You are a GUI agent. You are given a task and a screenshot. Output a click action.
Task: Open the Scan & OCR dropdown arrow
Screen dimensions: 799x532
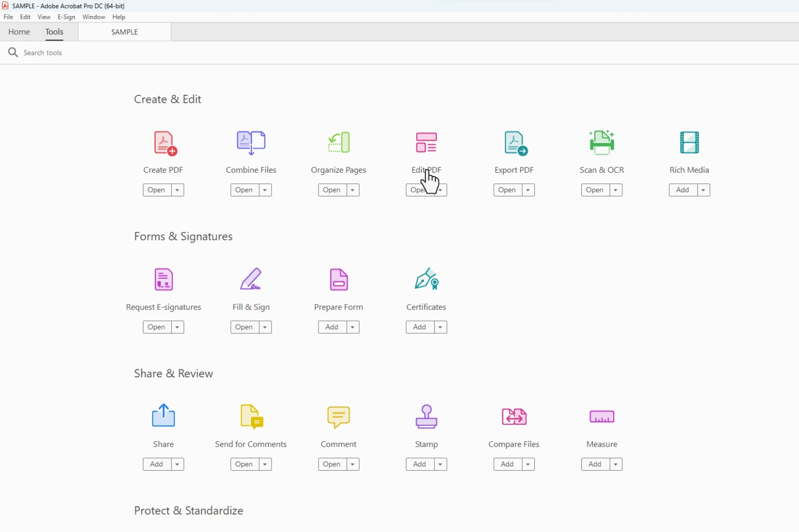(x=616, y=190)
